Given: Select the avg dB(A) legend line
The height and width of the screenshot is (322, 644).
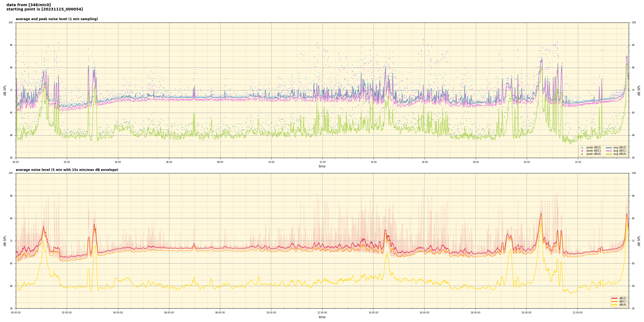Looking at the screenshot, I should pos(609,154).
